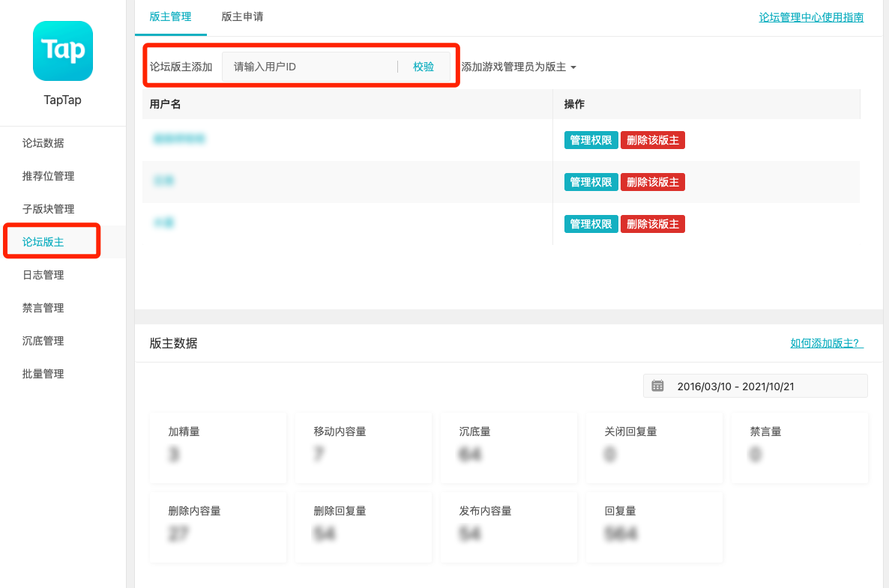Navigate to 子版块管理 sidebar item
This screenshot has height=588, width=889.
[x=48, y=209]
